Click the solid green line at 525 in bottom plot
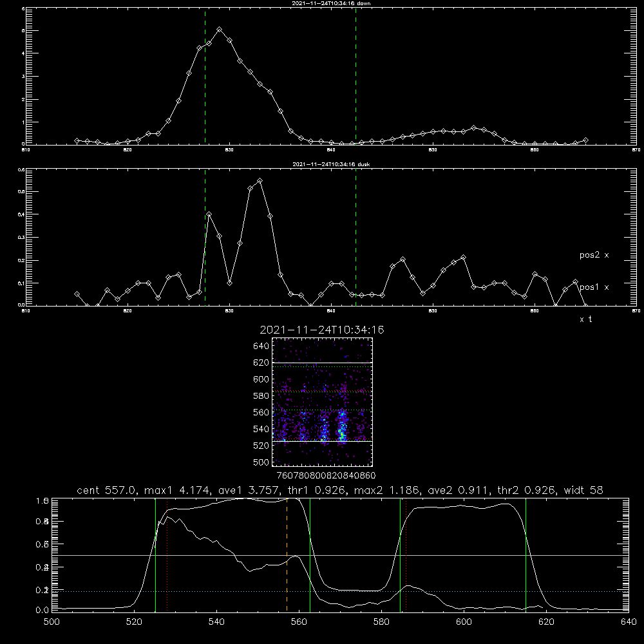Viewport: 644px width, 644px height. (155, 554)
